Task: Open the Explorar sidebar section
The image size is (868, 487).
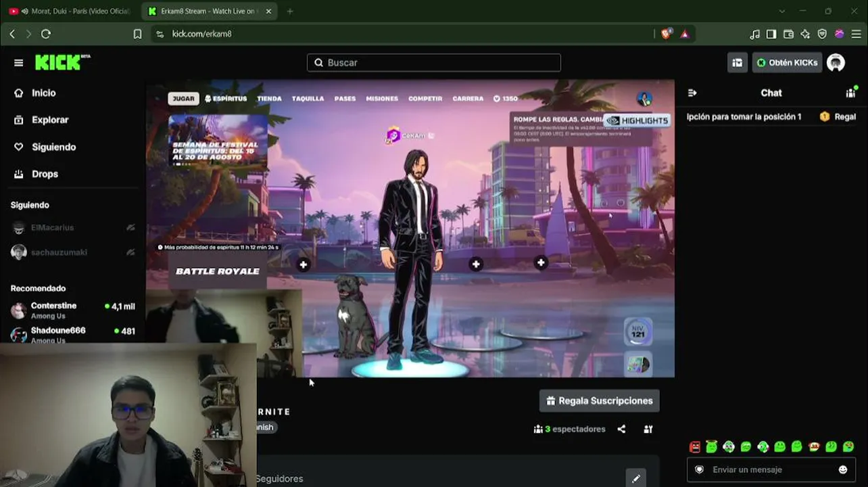Action: pyautogui.click(x=41, y=120)
